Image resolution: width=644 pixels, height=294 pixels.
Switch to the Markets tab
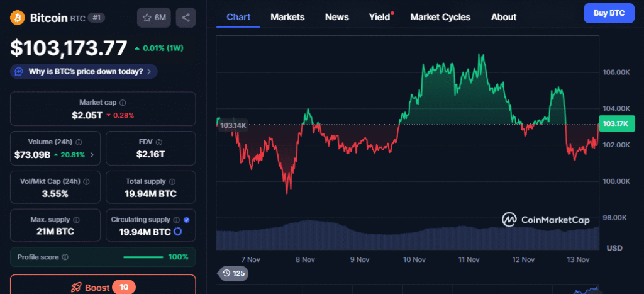tap(287, 17)
